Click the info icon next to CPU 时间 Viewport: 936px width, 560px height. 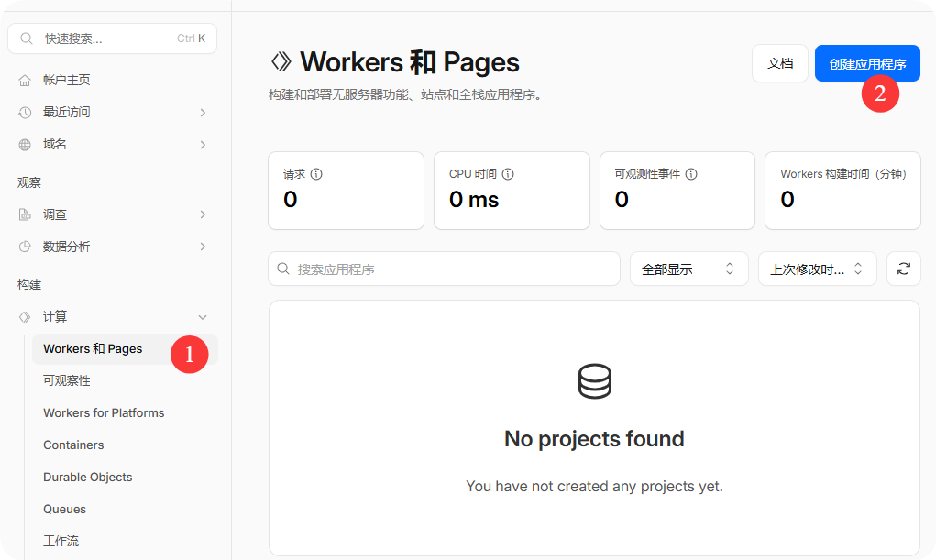click(x=508, y=174)
